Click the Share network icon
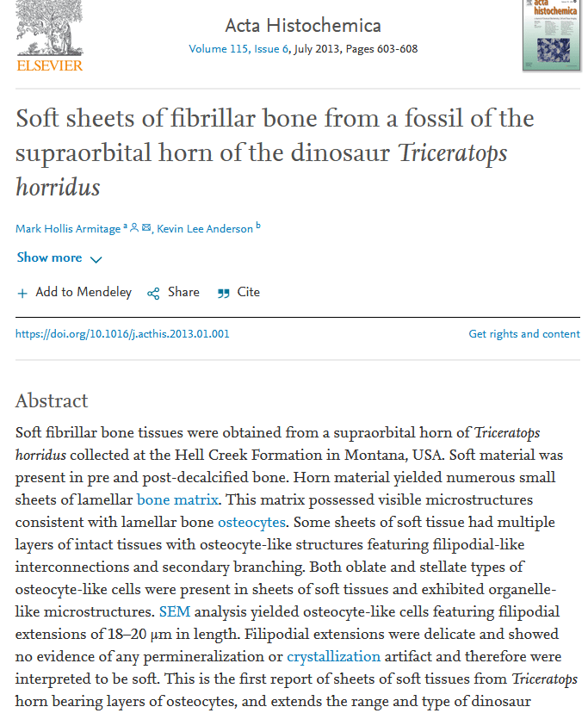The width and height of the screenshot is (588, 713). (x=153, y=293)
